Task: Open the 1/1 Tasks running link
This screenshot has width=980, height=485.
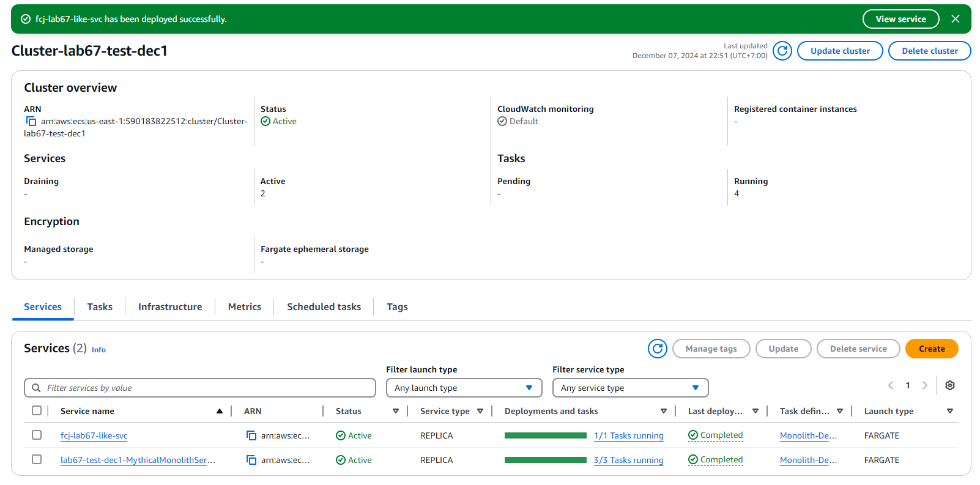Action: [629, 435]
